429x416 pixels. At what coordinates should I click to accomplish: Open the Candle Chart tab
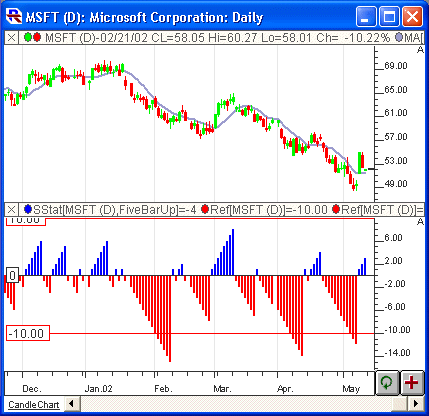(x=34, y=405)
